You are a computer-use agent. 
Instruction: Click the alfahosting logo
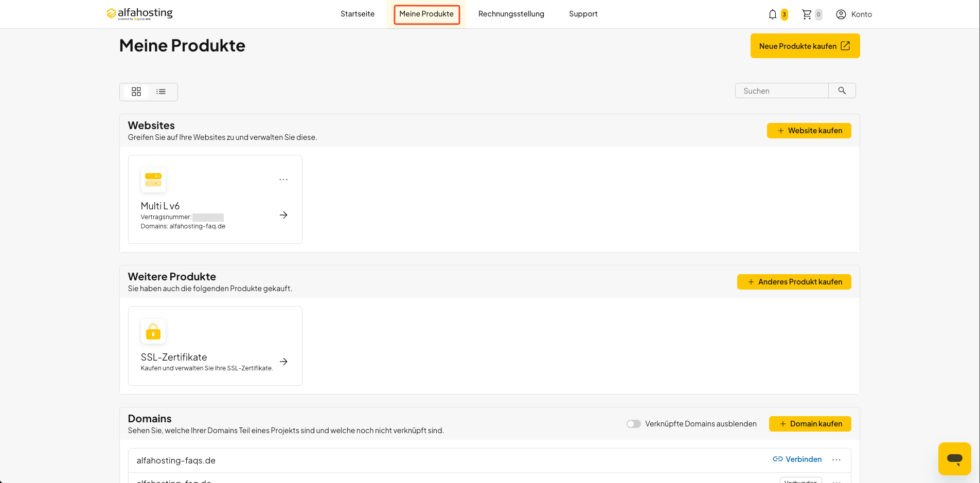(139, 14)
